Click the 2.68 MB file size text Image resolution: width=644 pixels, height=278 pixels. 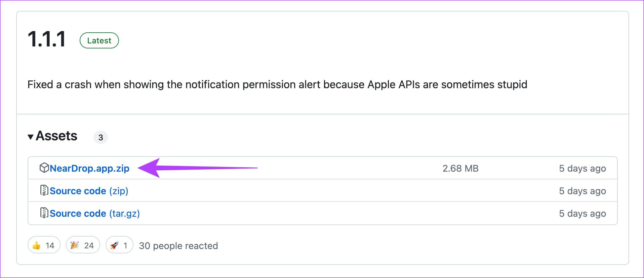460,168
